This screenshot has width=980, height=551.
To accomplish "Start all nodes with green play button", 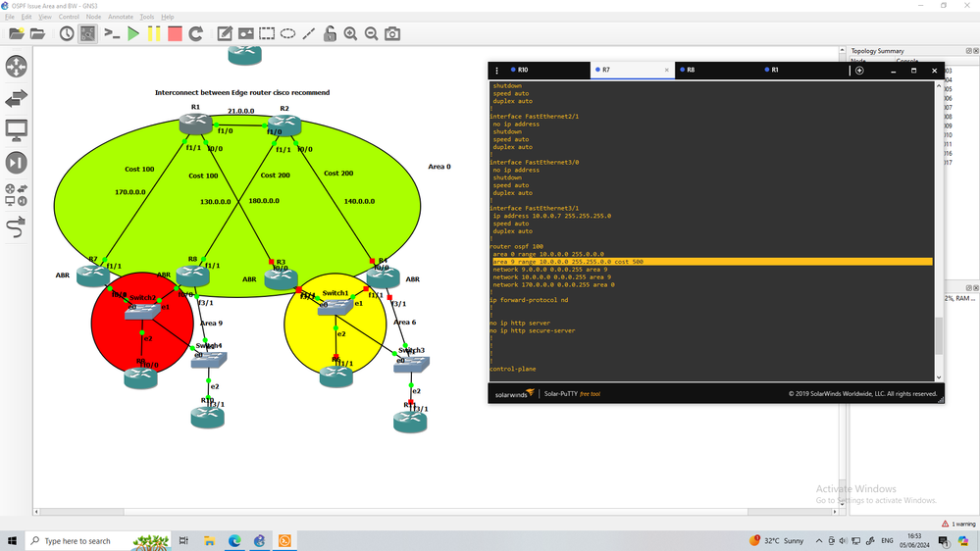I will click(133, 33).
